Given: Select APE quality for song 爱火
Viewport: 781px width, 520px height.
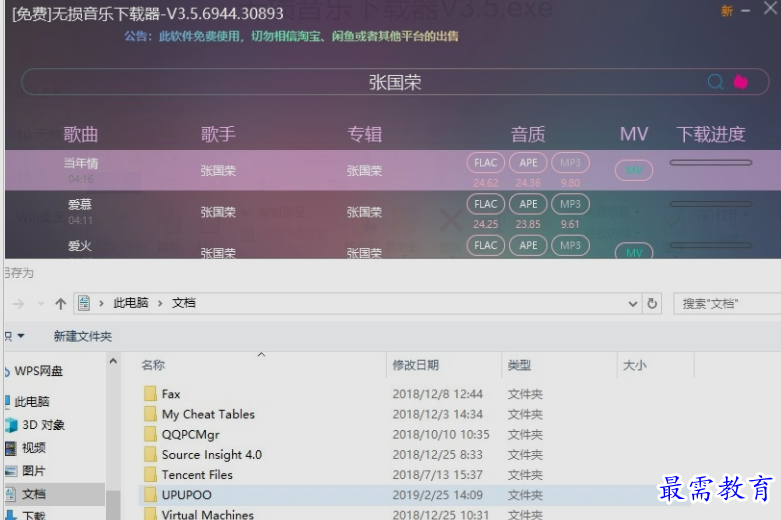Looking at the screenshot, I should pos(528,246).
